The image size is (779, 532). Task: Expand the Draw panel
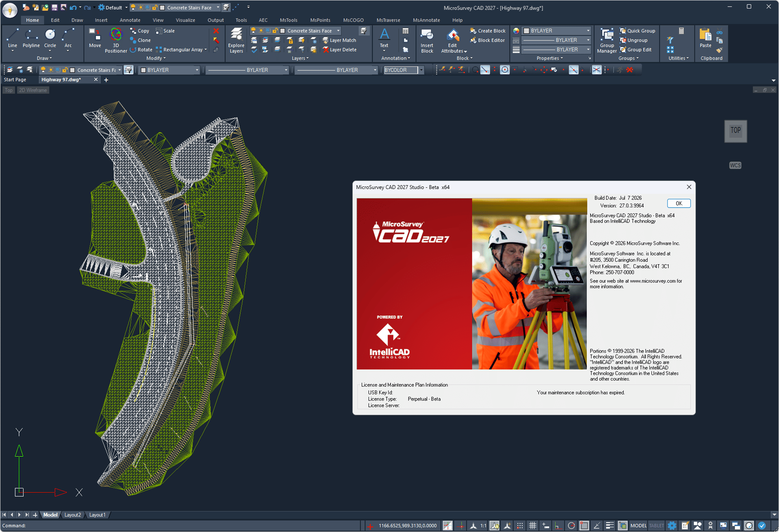[44, 58]
